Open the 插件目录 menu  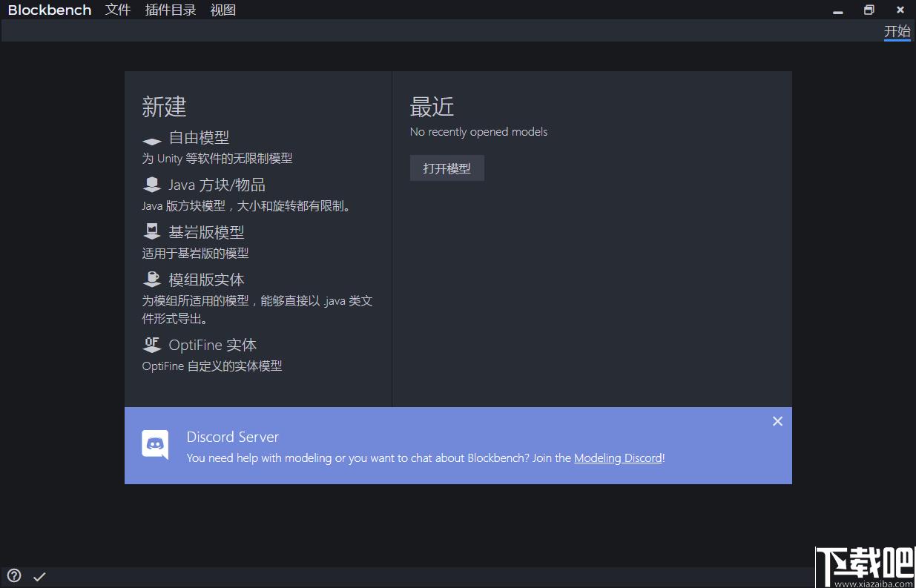pos(171,10)
